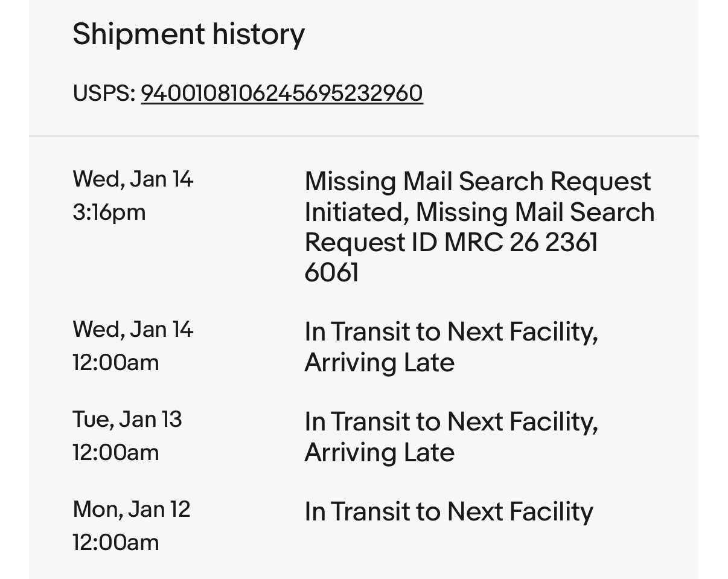Viewport: 728px width, 579px height.
Task: Select Monday's In Transit to Next Facility status
Action: pyautogui.click(x=449, y=511)
